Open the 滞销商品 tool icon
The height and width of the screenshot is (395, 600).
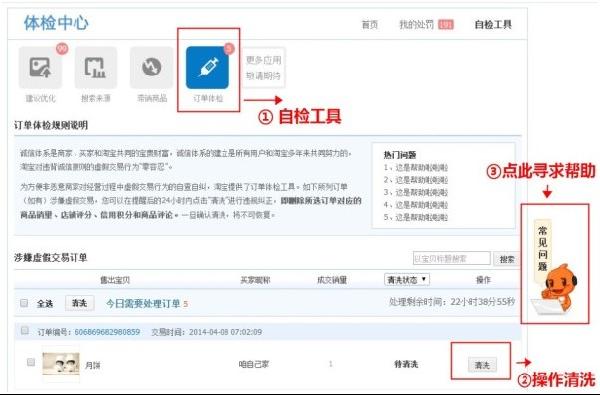click(x=152, y=67)
